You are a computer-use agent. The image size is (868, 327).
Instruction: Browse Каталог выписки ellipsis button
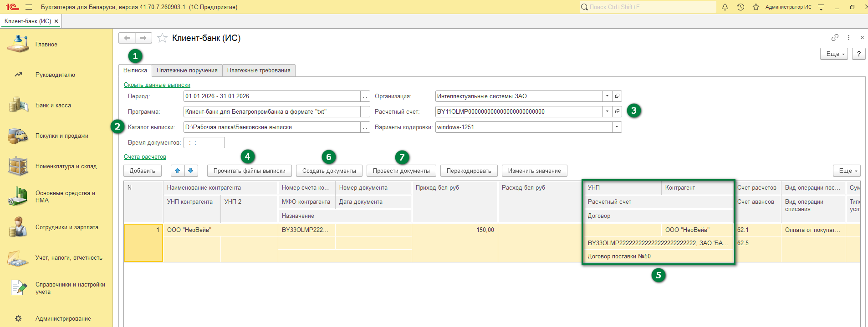click(365, 127)
